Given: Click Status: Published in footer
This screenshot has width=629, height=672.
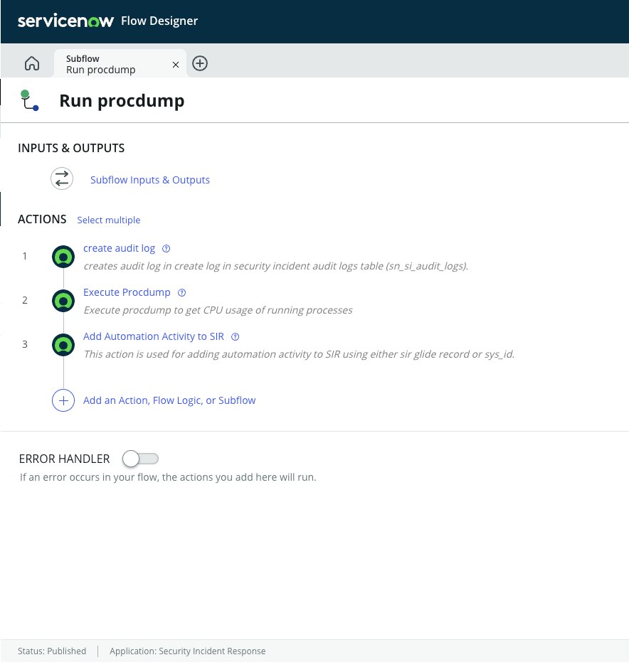Looking at the screenshot, I should 52,651.
